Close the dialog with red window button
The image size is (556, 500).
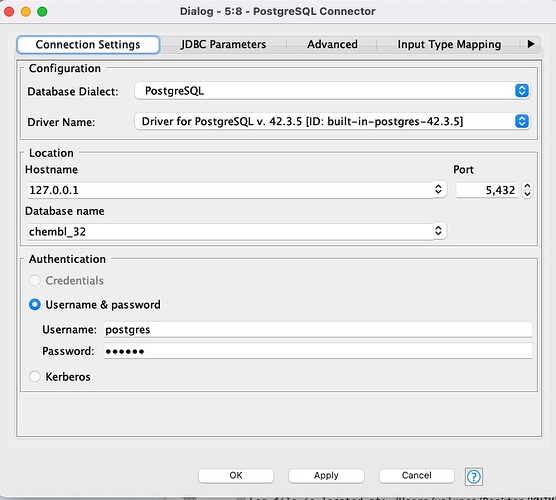point(9,12)
